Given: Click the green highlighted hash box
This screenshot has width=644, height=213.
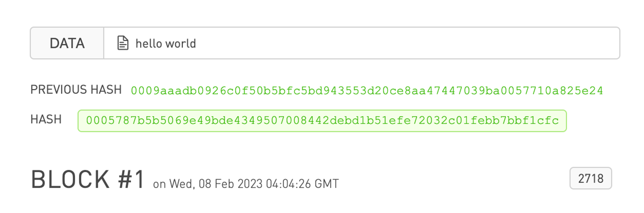Looking at the screenshot, I should click(x=322, y=121).
